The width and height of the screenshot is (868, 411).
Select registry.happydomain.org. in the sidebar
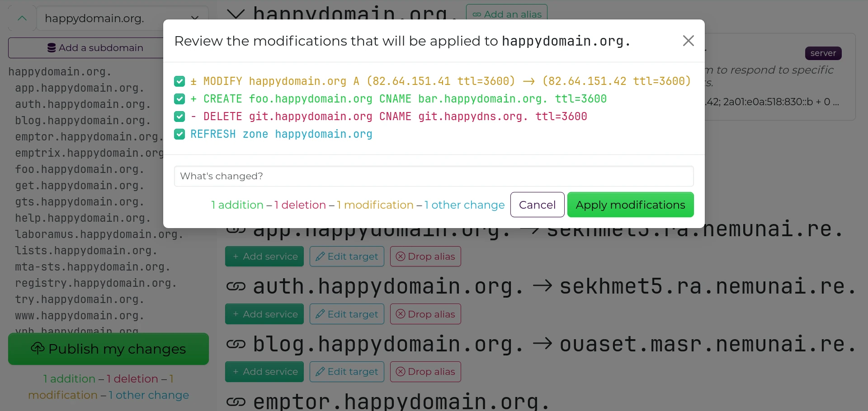95,283
